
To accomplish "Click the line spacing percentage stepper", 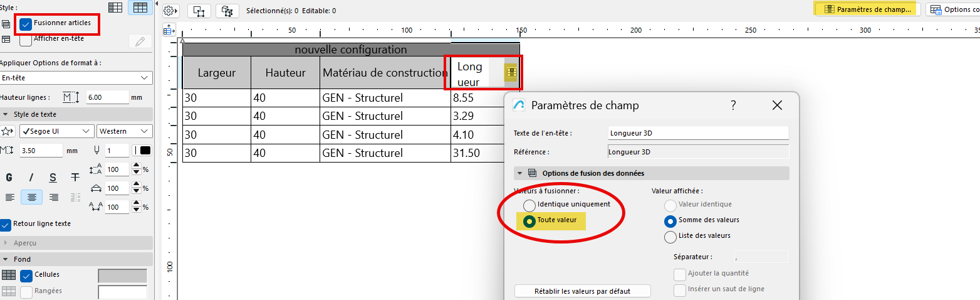I will pyautogui.click(x=135, y=169).
